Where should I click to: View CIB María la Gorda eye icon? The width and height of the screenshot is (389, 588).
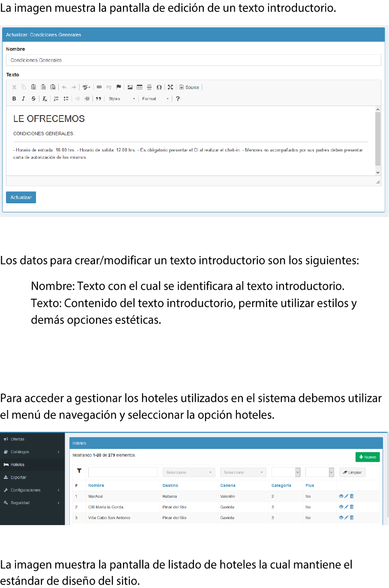point(341,507)
